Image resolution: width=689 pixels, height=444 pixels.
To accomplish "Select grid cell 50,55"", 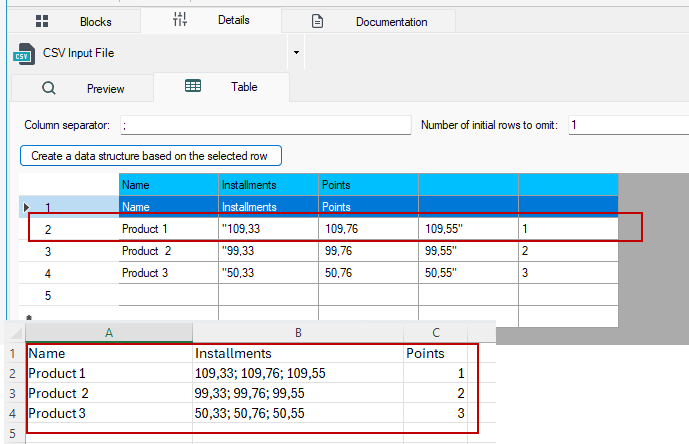I will click(x=468, y=273).
